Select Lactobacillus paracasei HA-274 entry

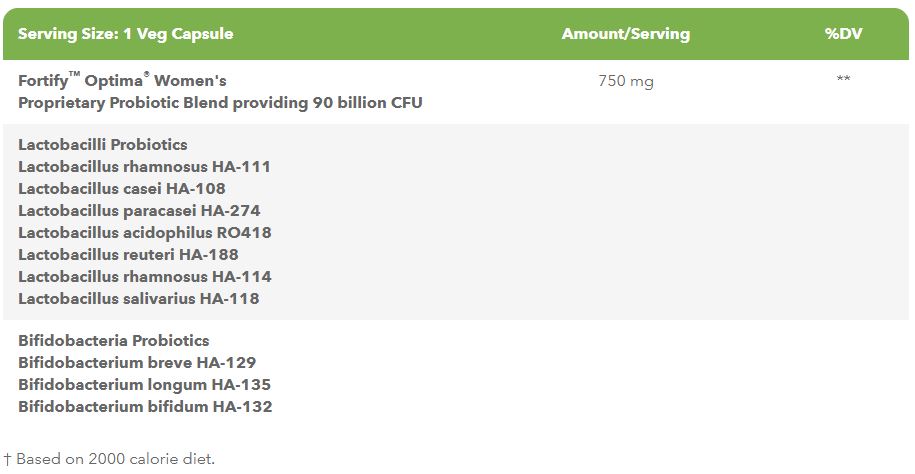coord(139,211)
